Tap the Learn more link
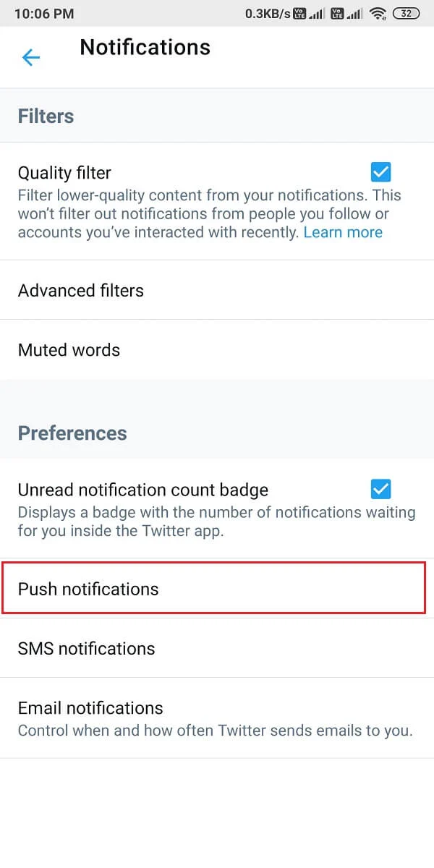The width and height of the screenshot is (434, 868). (344, 232)
